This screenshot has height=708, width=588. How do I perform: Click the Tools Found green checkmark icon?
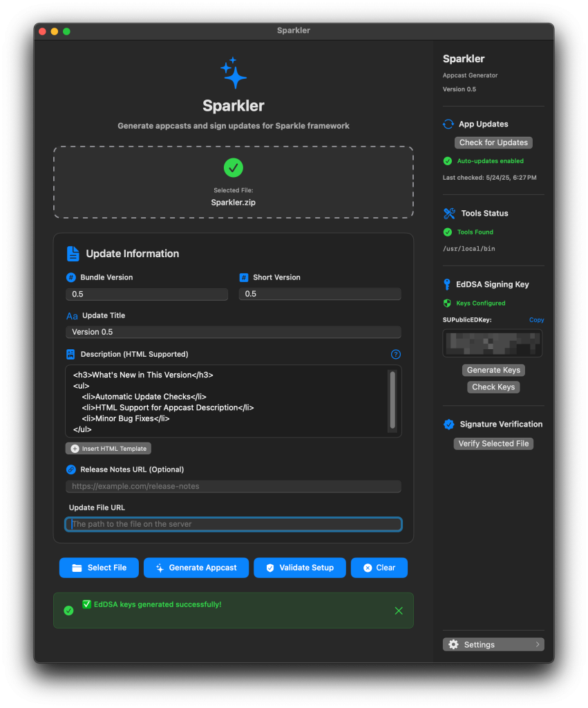tap(448, 232)
